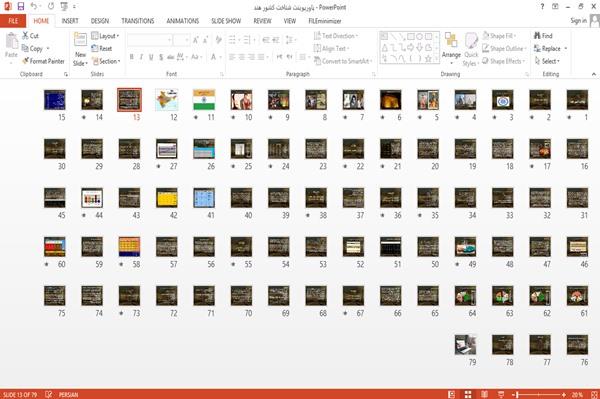Switch to the REVIEW tab

pyautogui.click(x=262, y=21)
